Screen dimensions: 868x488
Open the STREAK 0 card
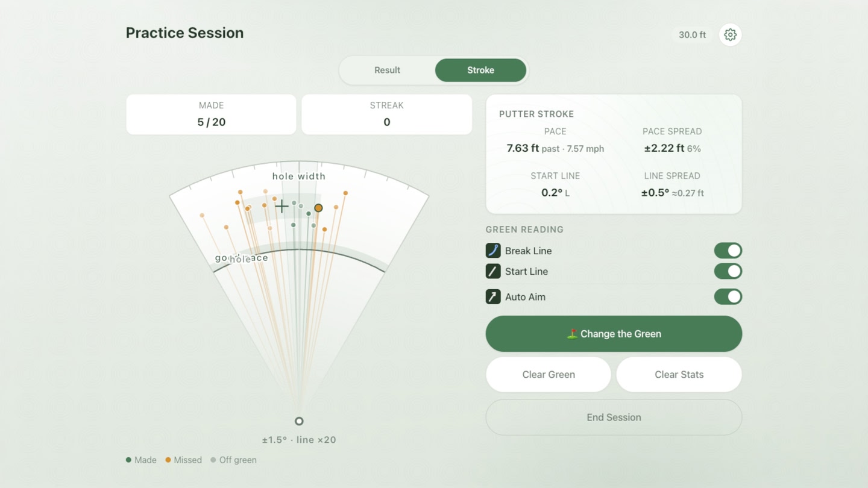point(386,114)
